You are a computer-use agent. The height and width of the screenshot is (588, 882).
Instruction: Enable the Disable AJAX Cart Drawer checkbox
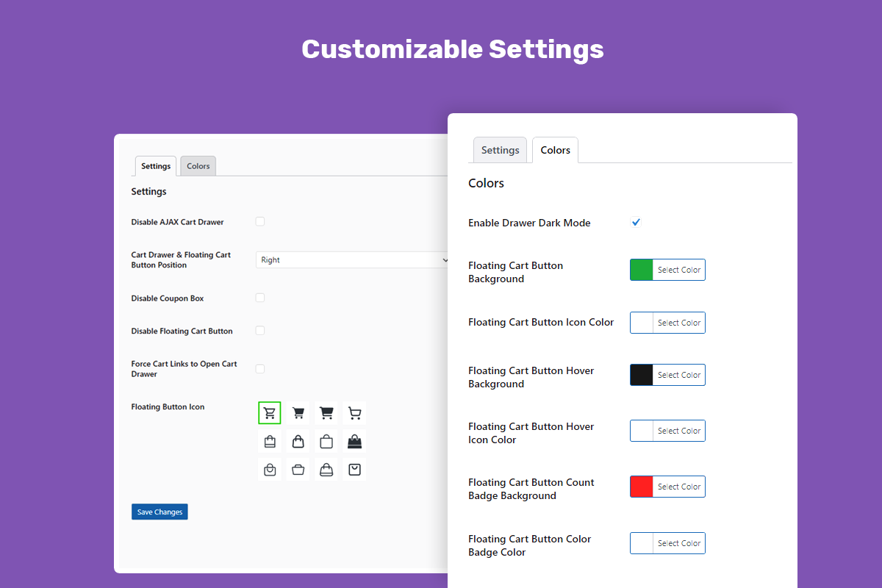click(260, 221)
